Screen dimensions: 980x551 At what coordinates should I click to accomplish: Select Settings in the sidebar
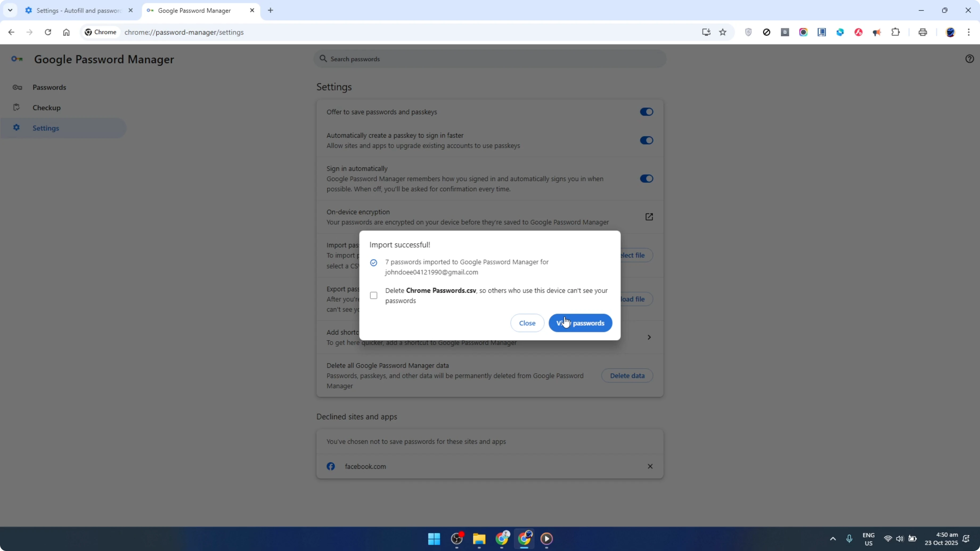click(46, 128)
